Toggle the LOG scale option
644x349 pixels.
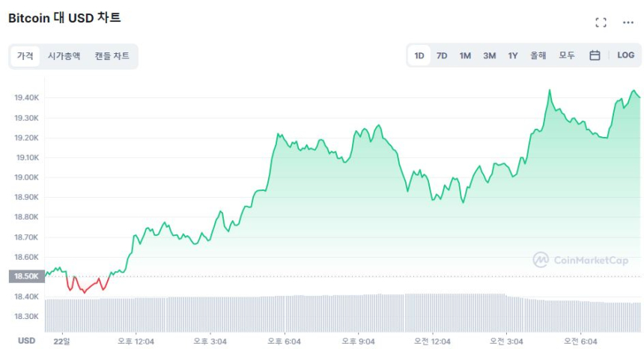click(625, 55)
